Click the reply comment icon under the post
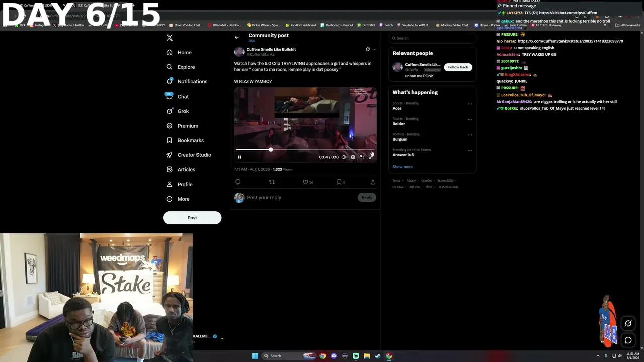Viewport: 644px width, 362px height. 238,182
